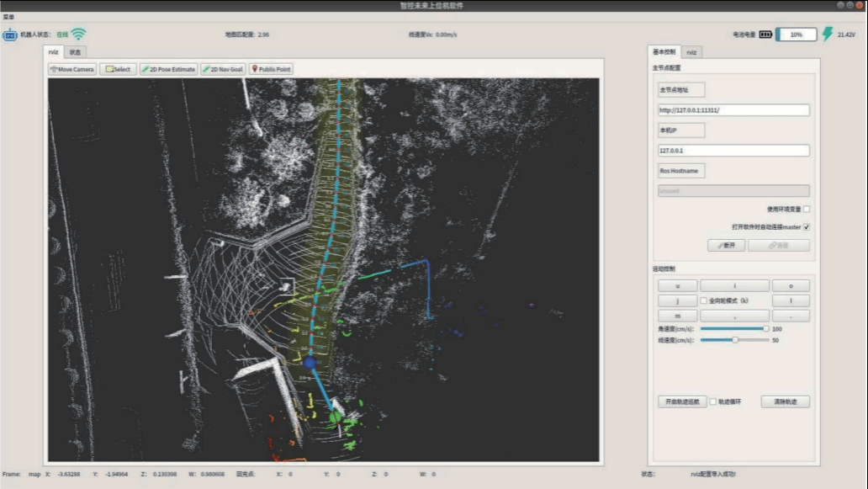This screenshot has width=868, height=489.
Task: Click the 开启轨迹巡航 button
Action: click(682, 401)
